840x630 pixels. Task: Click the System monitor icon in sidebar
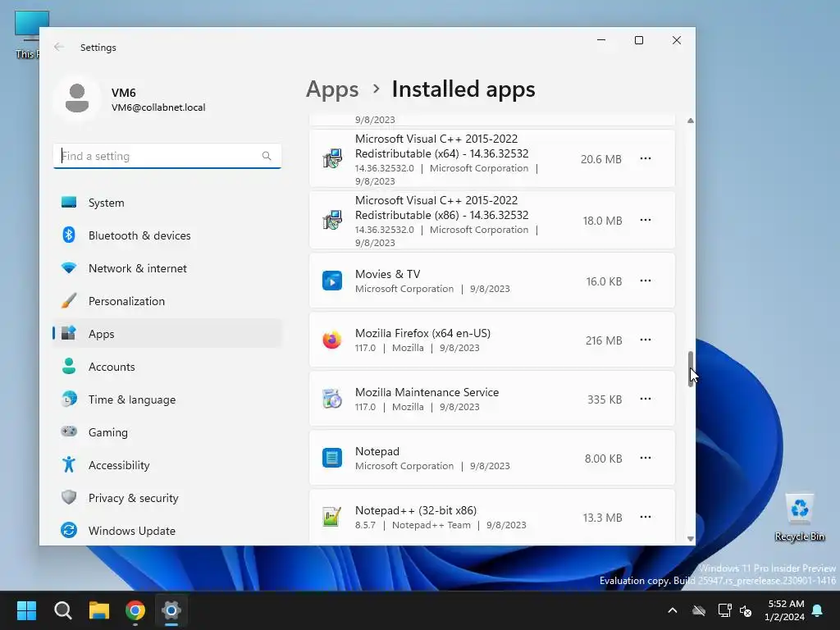[69, 203]
